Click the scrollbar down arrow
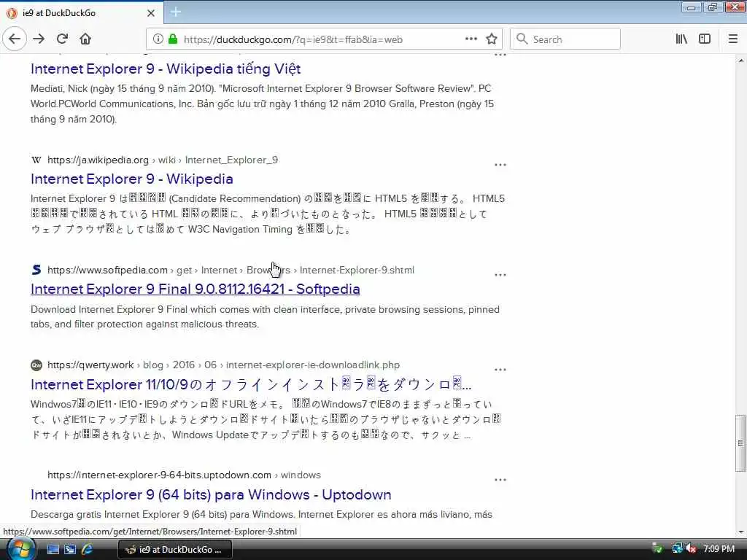The width and height of the screenshot is (747, 560). click(x=740, y=532)
